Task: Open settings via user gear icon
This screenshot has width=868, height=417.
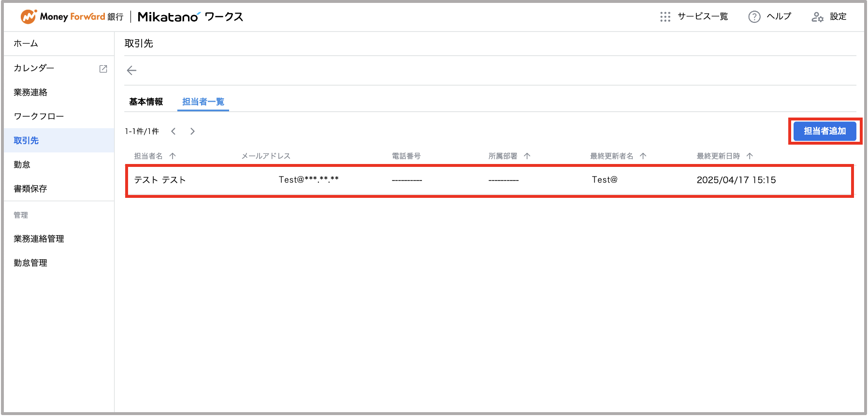Action: coord(817,17)
